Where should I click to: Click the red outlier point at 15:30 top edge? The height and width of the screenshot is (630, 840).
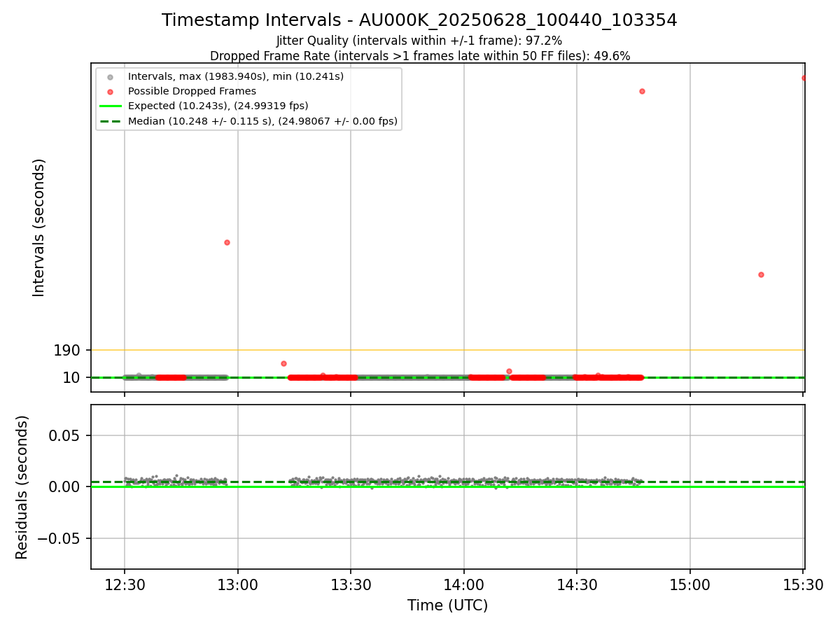(804, 78)
